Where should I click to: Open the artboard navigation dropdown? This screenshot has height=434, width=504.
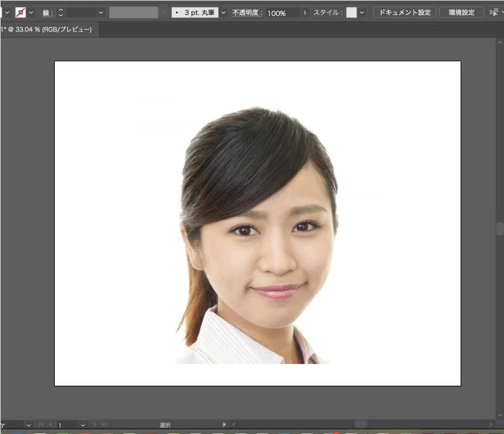pyautogui.click(x=83, y=425)
